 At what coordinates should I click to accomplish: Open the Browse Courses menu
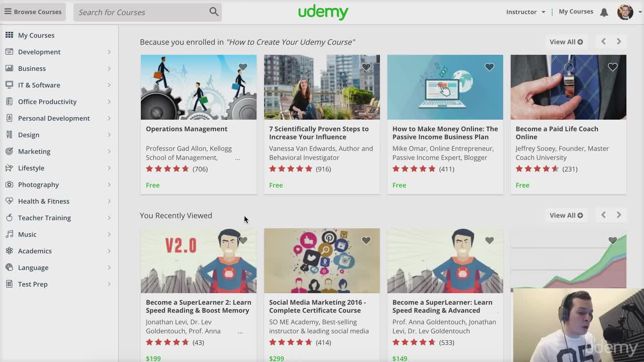click(x=33, y=12)
